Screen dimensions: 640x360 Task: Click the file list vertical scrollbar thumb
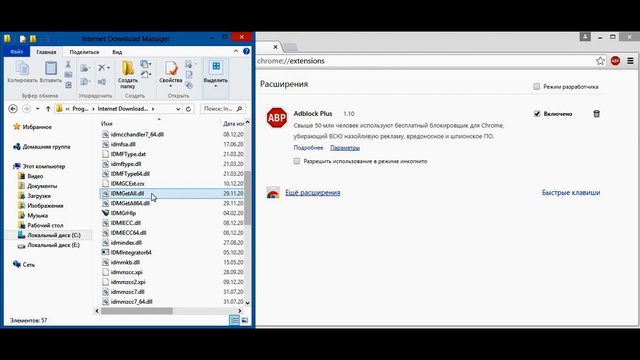tap(247, 198)
